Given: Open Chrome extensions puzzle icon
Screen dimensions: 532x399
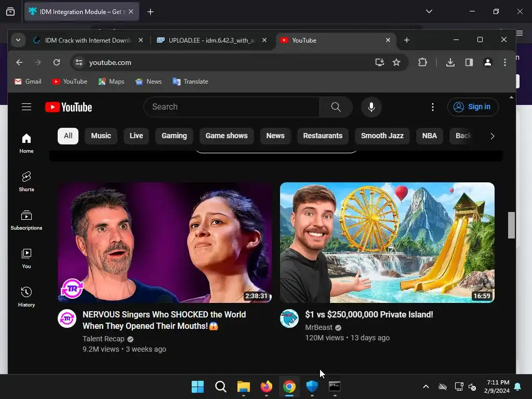Looking at the screenshot, I should [x=422, y=62].
